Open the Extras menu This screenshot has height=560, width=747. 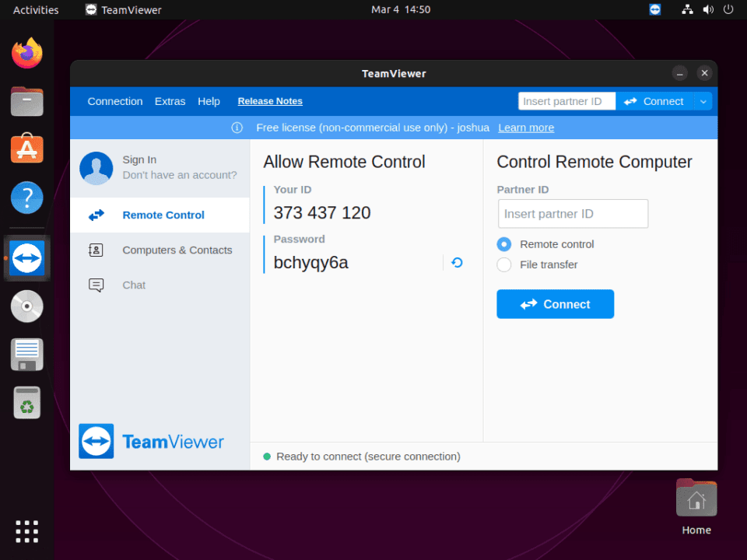coord(170,101)
